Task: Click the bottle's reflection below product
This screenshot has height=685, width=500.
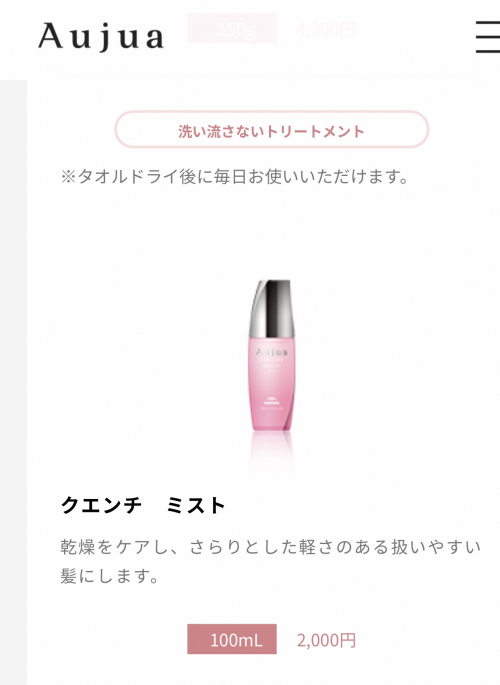Action: [271, 450]
